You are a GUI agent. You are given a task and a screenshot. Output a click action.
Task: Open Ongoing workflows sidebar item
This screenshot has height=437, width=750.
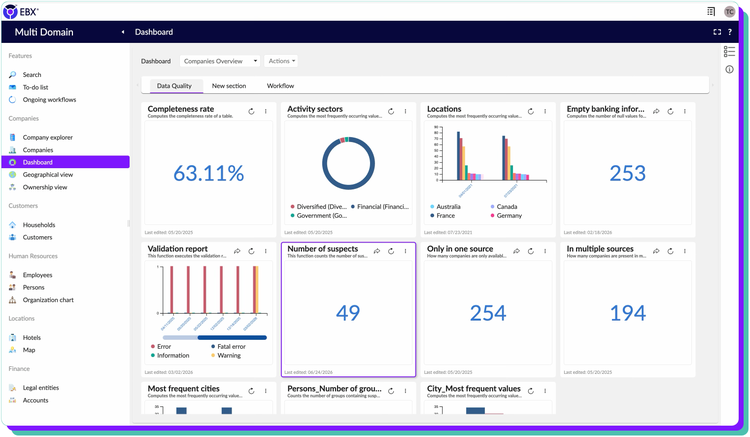49,99
